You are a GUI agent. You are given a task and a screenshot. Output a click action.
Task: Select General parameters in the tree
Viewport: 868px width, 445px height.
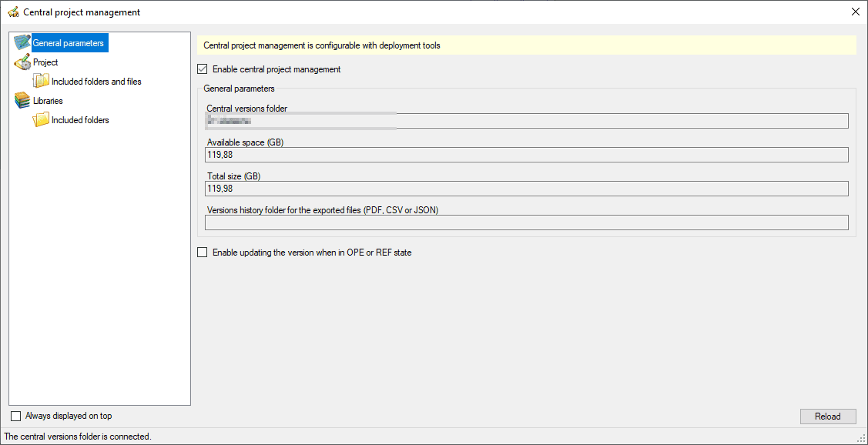click(x=70, y=43)
